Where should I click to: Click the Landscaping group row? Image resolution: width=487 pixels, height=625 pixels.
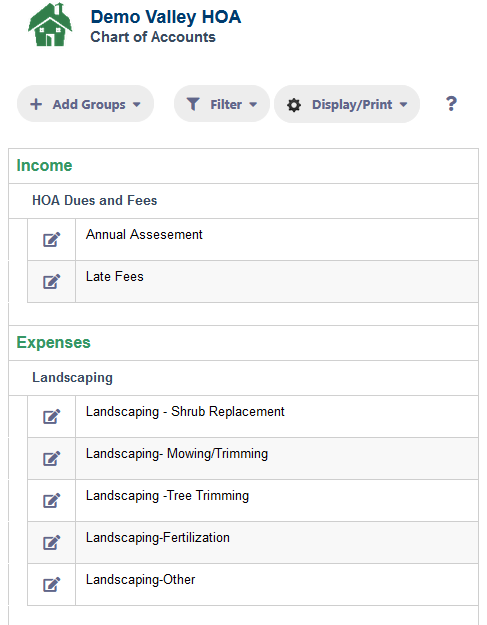tap(244, 378)
